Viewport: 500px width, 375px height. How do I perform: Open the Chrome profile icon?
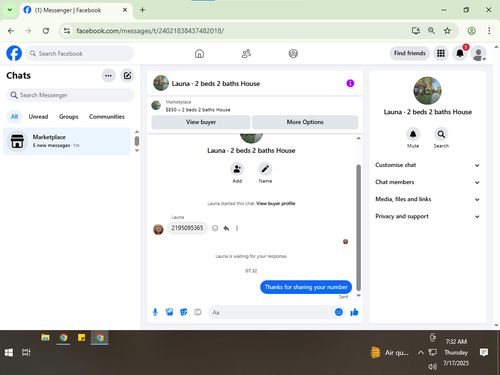[x=471, y=31]
